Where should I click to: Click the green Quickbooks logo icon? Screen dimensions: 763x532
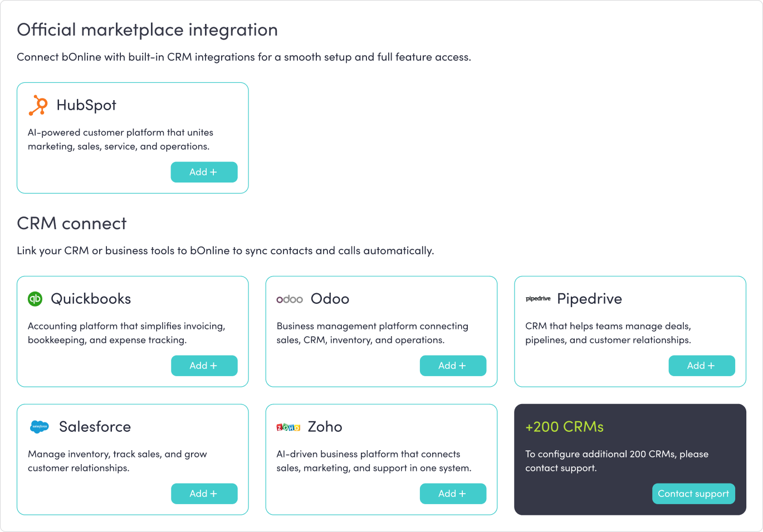pos(35,299)
